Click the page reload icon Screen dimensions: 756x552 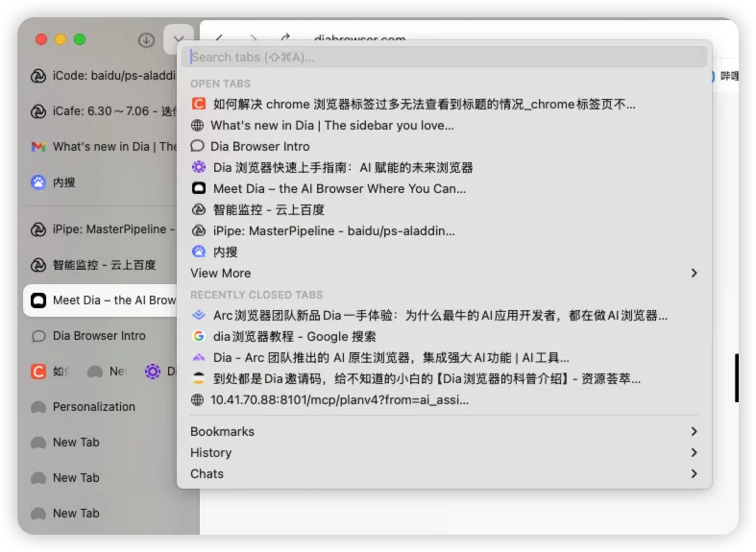[x=285, y=37]
